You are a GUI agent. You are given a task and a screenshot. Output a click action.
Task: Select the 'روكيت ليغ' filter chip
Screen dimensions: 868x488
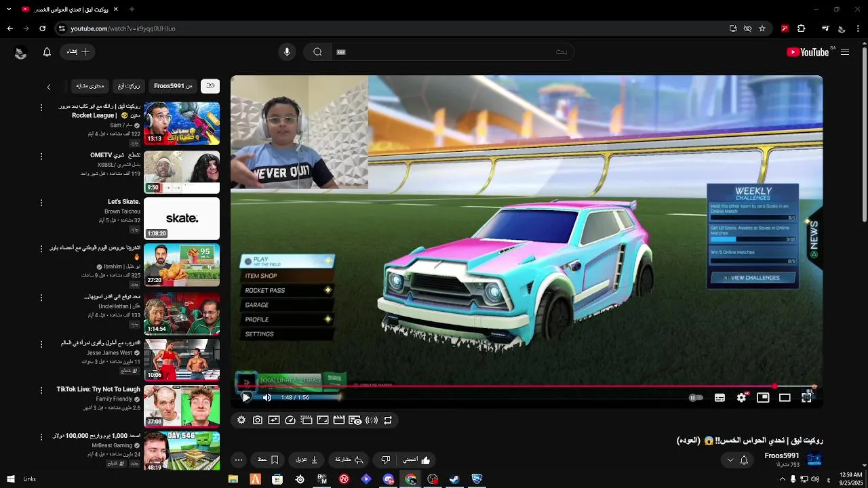pyautogui.click(x=129, y=86)
